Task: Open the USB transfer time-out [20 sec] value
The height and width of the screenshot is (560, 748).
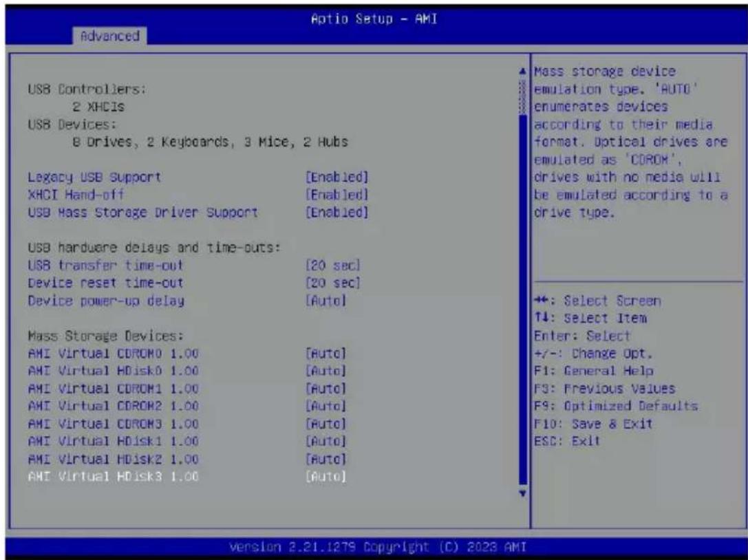Action: [x=332, y=266]
